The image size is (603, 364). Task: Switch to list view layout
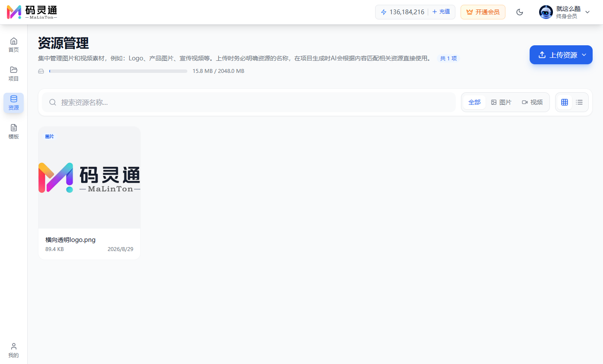click(x=579, y=102)
